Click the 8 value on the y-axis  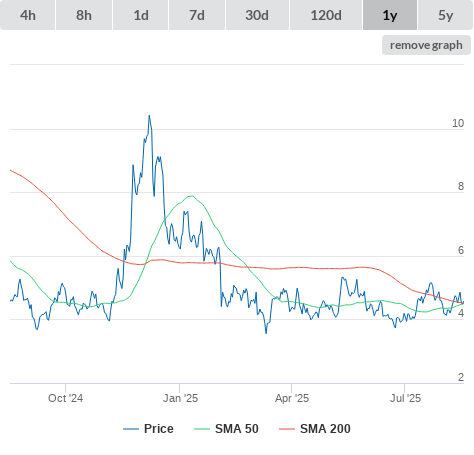tap(461, 186)
